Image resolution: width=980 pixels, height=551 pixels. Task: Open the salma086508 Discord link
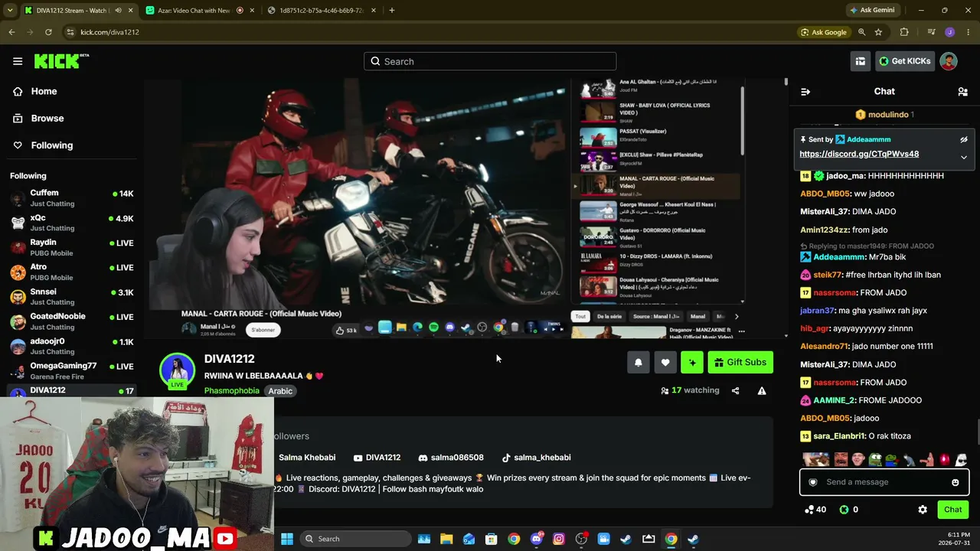click(451, 458)
